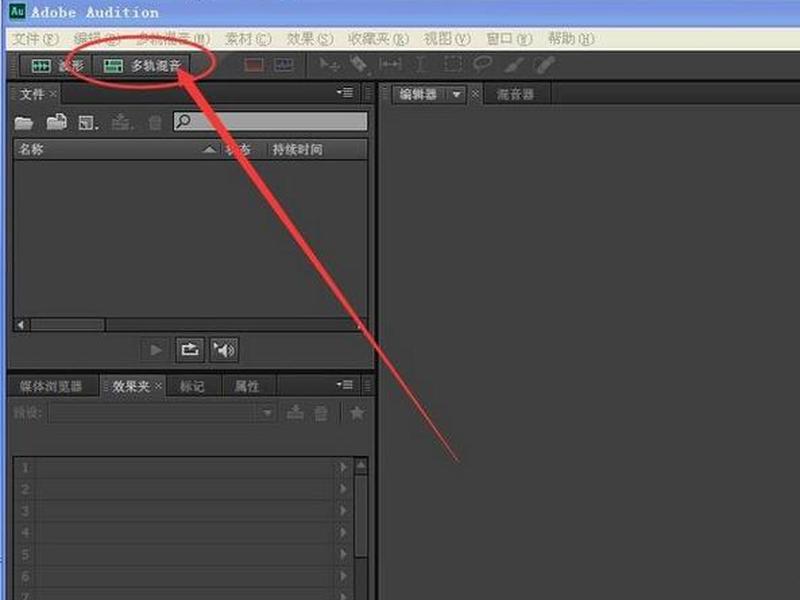The height and width of the screenshot is (600, 800).
Task: Sort files by 名称 column
Action: pos(31,149)
